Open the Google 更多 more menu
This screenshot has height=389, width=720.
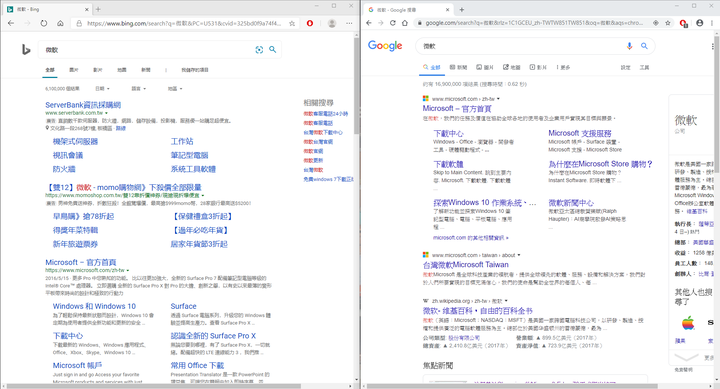click(563, 67)
